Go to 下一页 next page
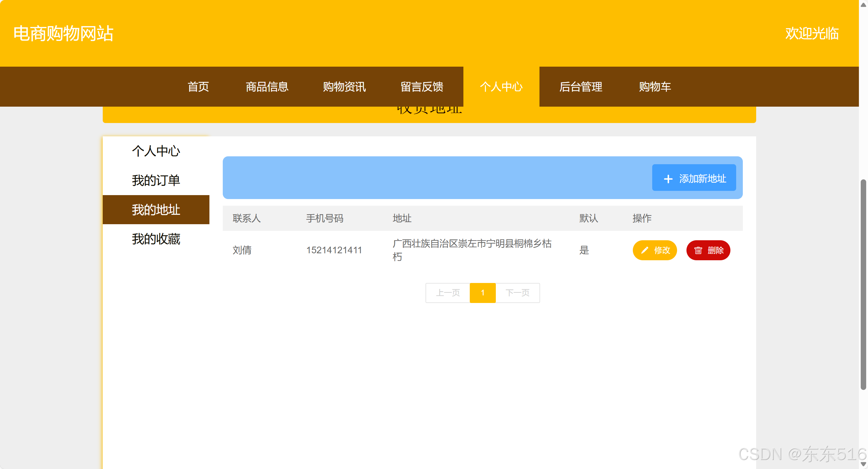 (517, 292)
